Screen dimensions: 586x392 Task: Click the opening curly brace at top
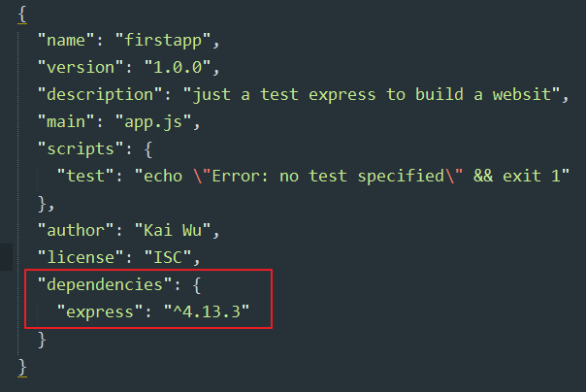pos(22,15)
